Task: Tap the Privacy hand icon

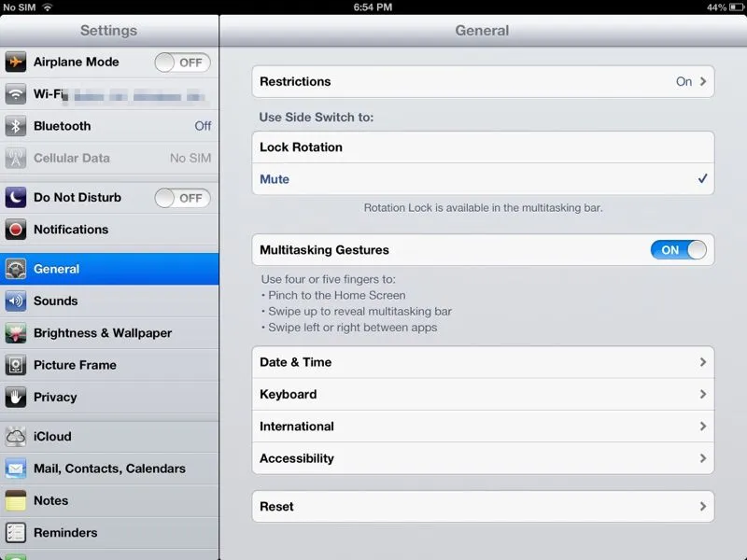Action: (x=16, y=398)
